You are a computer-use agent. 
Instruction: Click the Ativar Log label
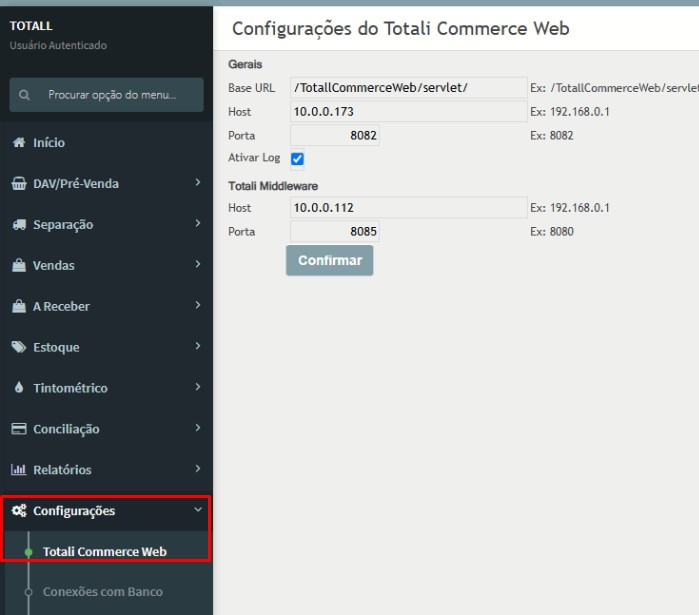coord(254,158)
